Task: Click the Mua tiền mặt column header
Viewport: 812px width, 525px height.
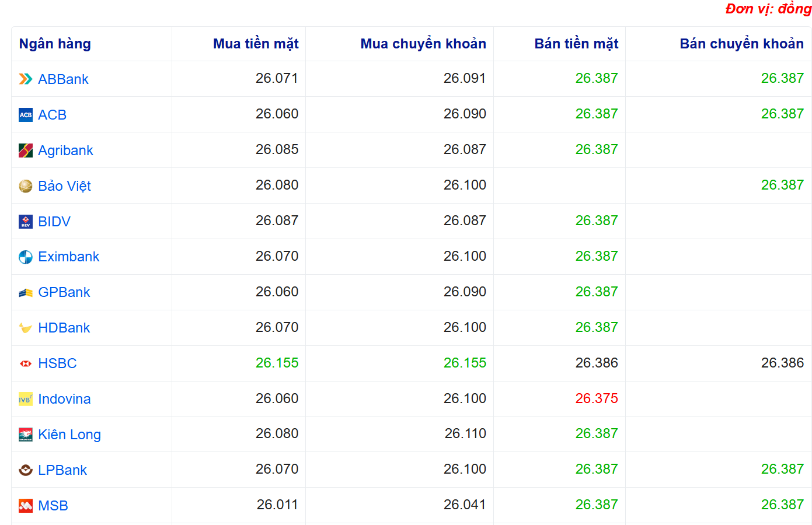Action: pyautogui.click(x=255, y=44)
